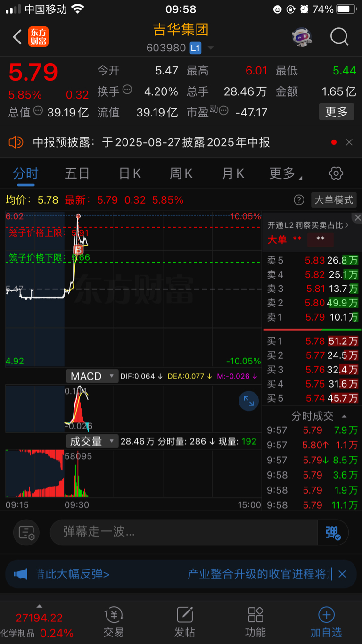Screen dimensions: 362x644
Task: Switch to the 五日 tab
Action: (77, 173)
